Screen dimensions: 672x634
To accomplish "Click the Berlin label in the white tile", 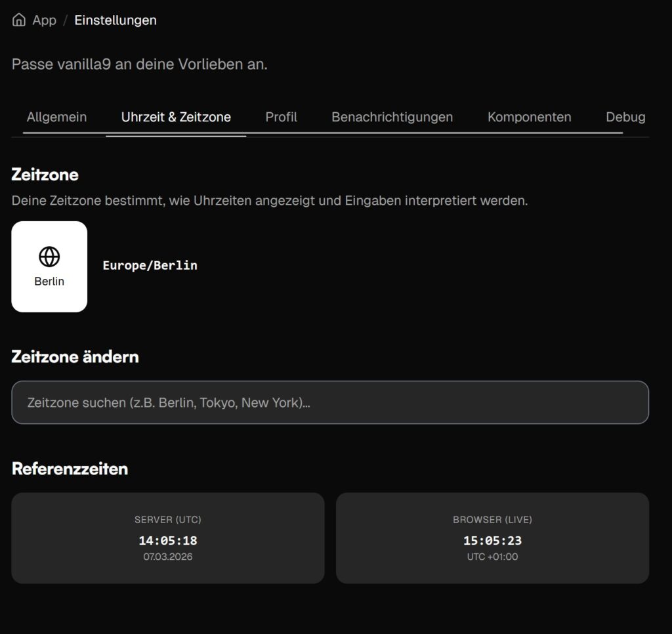I will tap(49, 282).
